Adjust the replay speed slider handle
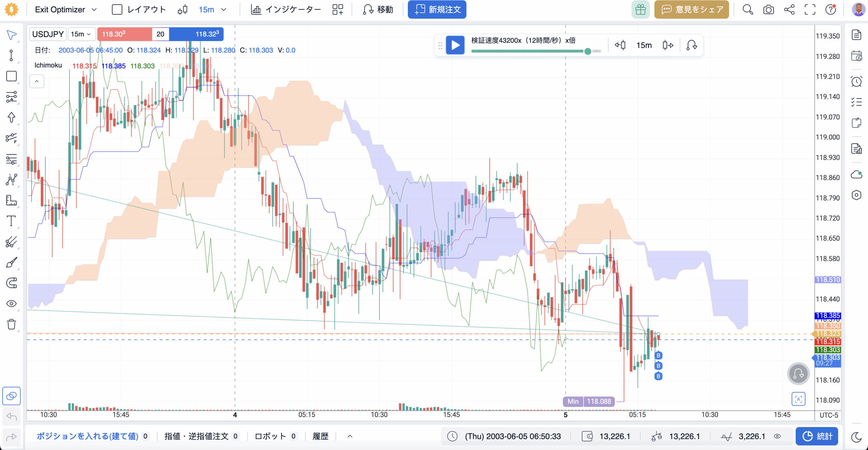The height and width of the screenshot is (450, 868). (588, 51)
